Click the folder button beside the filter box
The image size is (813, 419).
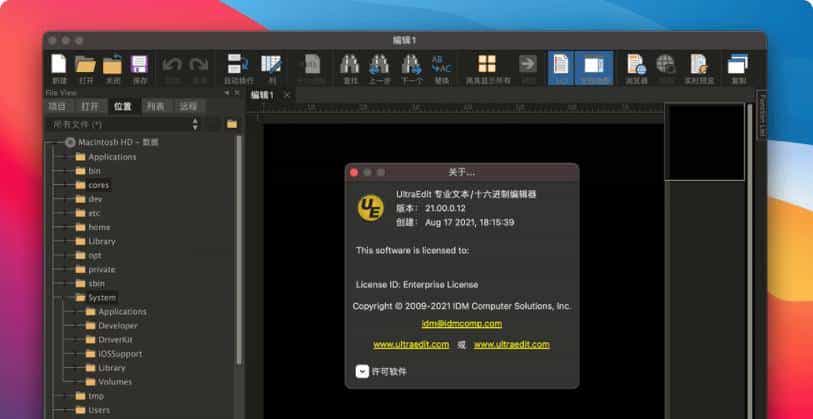click(x=232, y=124)
